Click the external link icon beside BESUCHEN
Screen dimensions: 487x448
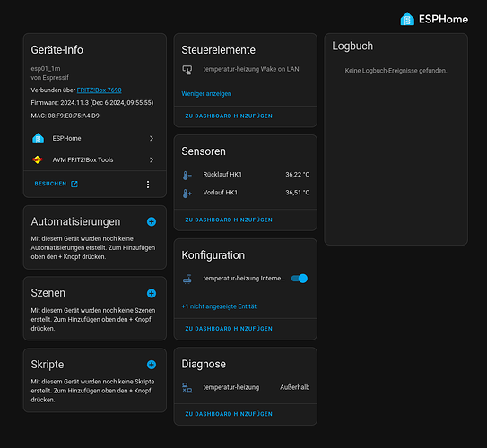click(x=74, y=184)
